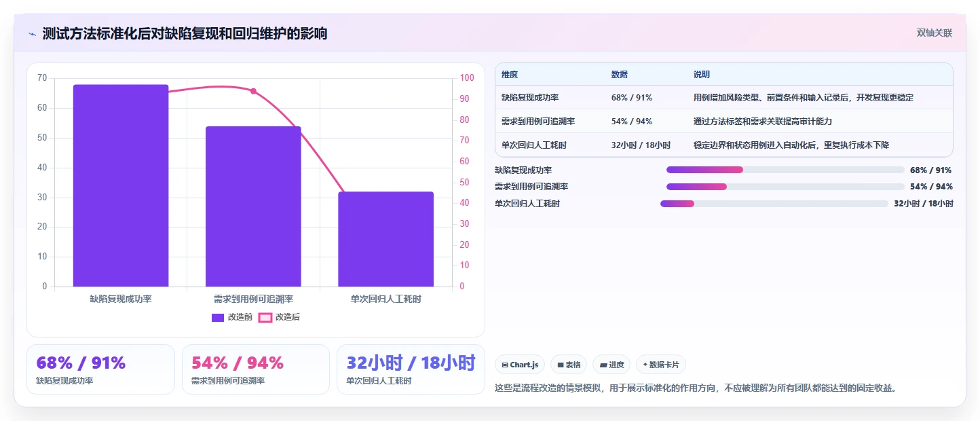
Task: Click the 54% / 94% value beside the progress bar
Action: click(931, 187)
